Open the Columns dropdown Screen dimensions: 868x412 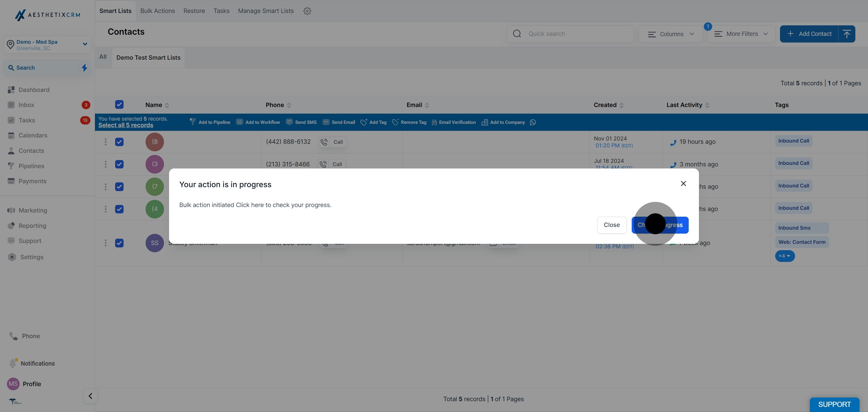pos(671,34)
